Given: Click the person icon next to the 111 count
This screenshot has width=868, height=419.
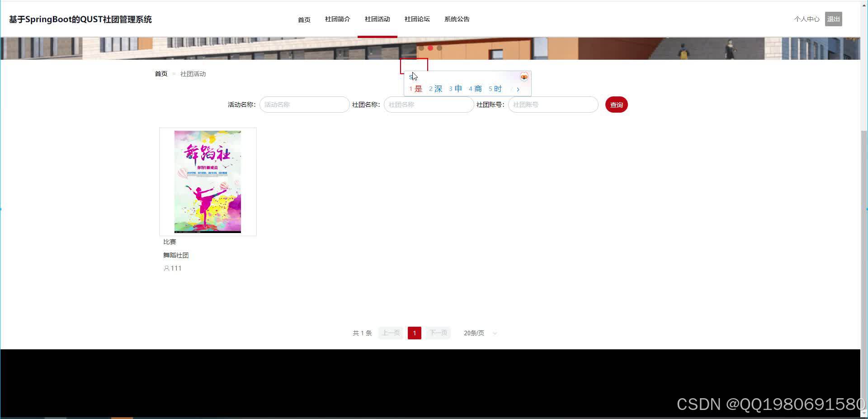Looking at the screenshot, I should coord(166,268).
